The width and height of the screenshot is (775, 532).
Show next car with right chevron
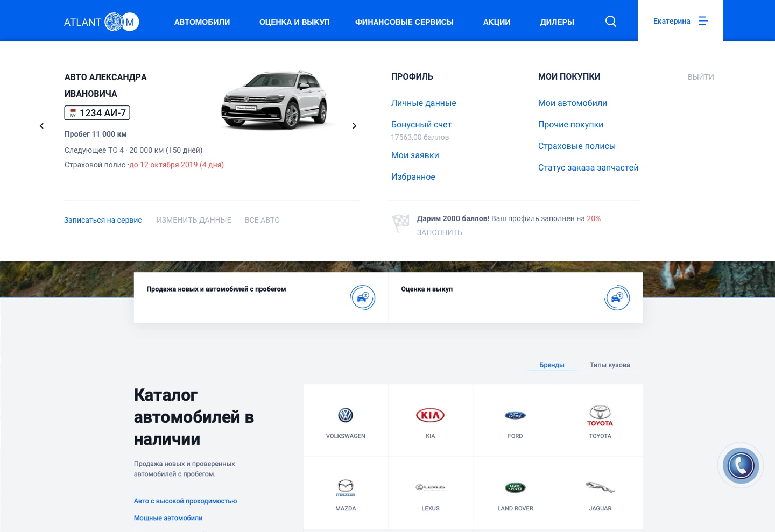tap(354, 126)
